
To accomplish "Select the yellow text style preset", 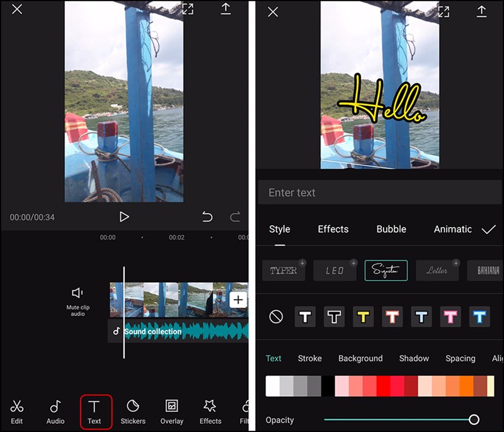I will coord(363,317).
